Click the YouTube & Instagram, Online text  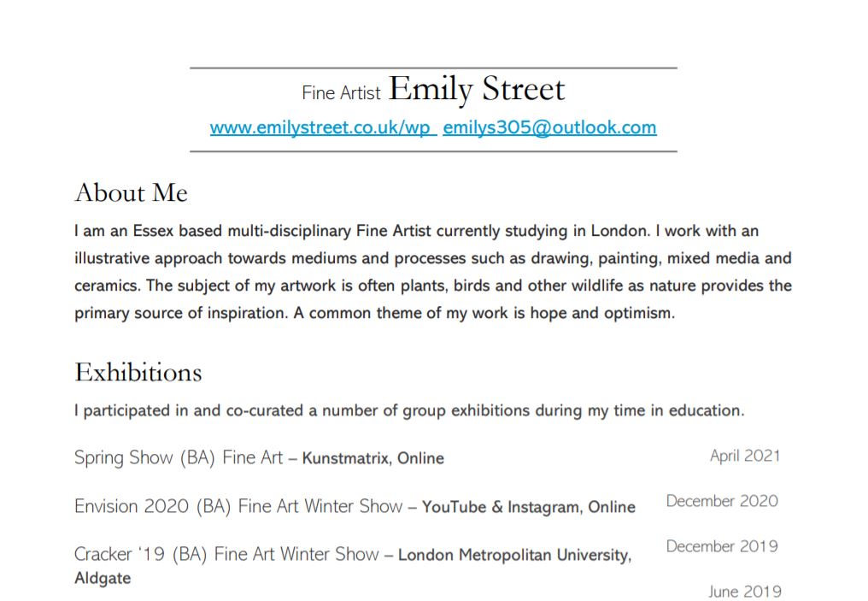click(529, 507)
